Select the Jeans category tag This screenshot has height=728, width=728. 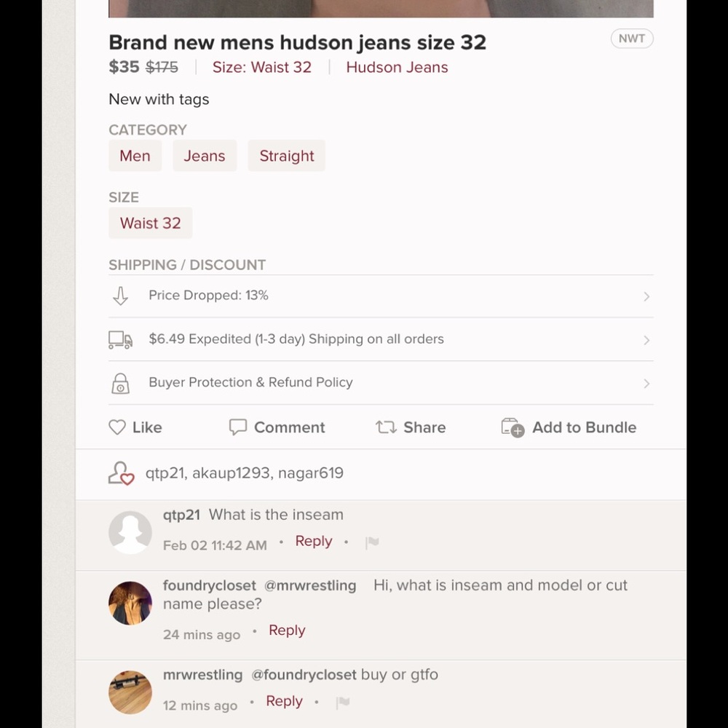click(205, 156)
